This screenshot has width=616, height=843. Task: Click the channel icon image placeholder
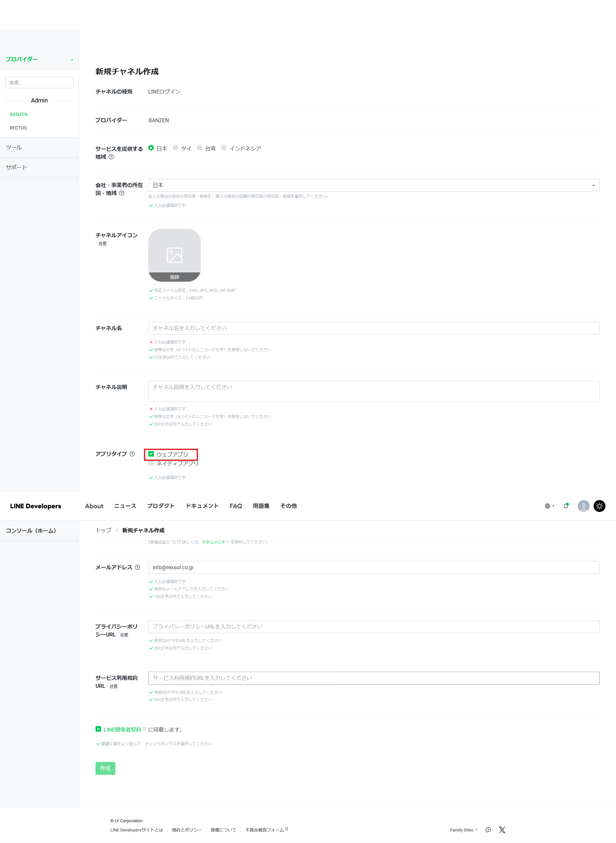175,255
